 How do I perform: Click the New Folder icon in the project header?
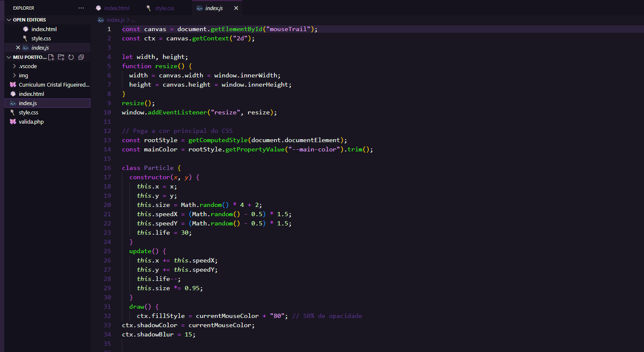61,57
